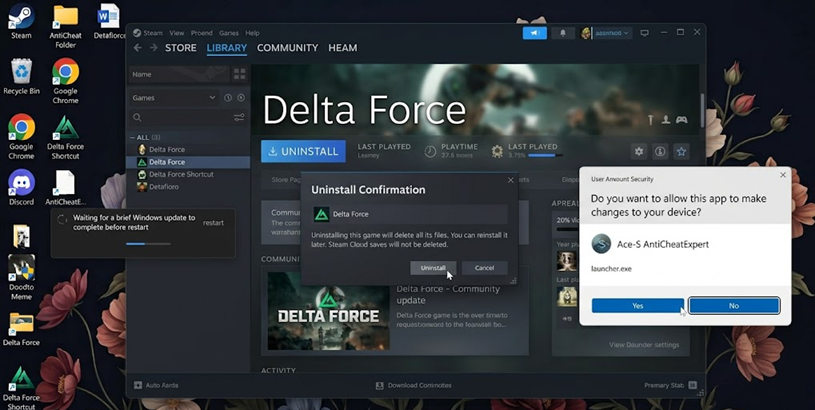
Task: Open the Proend menu
Action: (x=202, y=33)
